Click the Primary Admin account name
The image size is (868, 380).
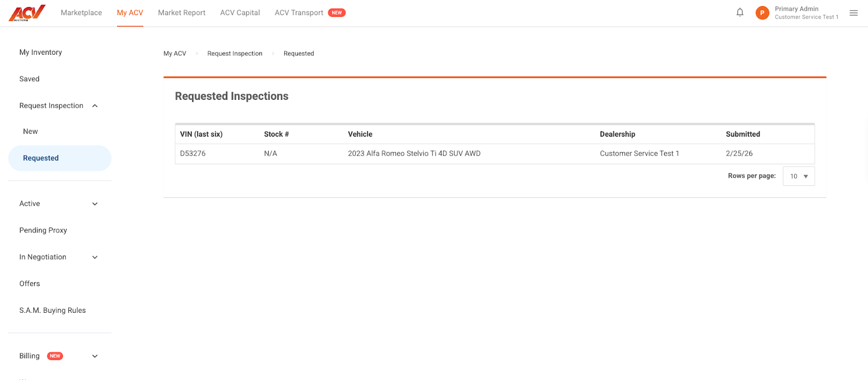[796, 9]
